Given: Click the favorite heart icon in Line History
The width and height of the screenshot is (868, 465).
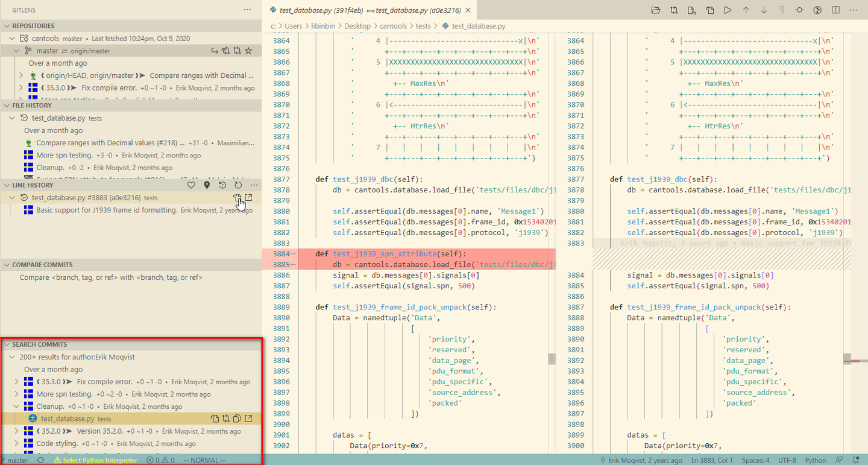Looking at the screenshot, I should click(191, 185).
